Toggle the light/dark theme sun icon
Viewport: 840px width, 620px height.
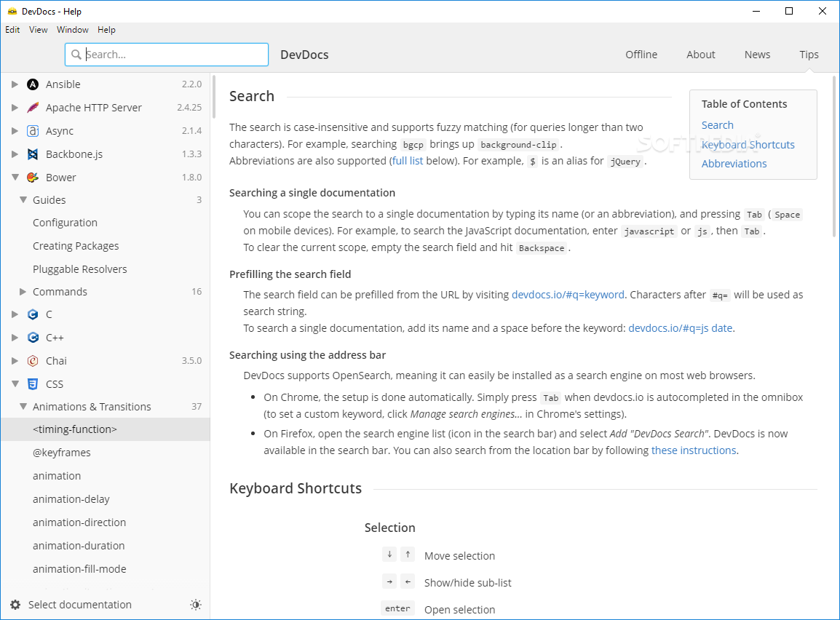point(196,605)
